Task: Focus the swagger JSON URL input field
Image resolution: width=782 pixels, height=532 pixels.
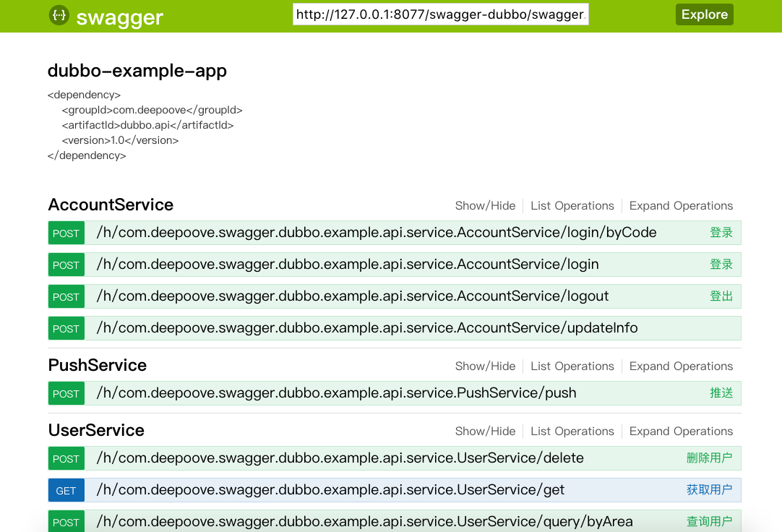Action: tap(440, 14)
